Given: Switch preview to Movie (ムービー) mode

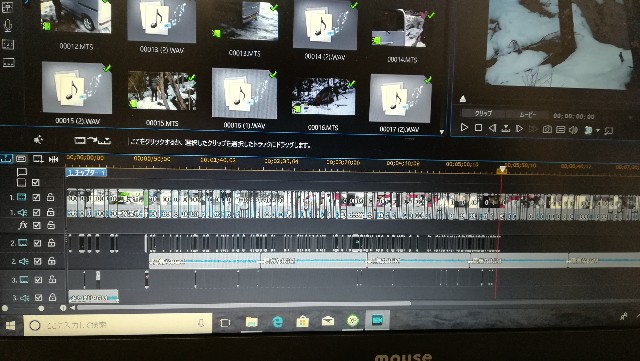Looking at the screenshot, I should pyautogui.click(x=527, y=115).
